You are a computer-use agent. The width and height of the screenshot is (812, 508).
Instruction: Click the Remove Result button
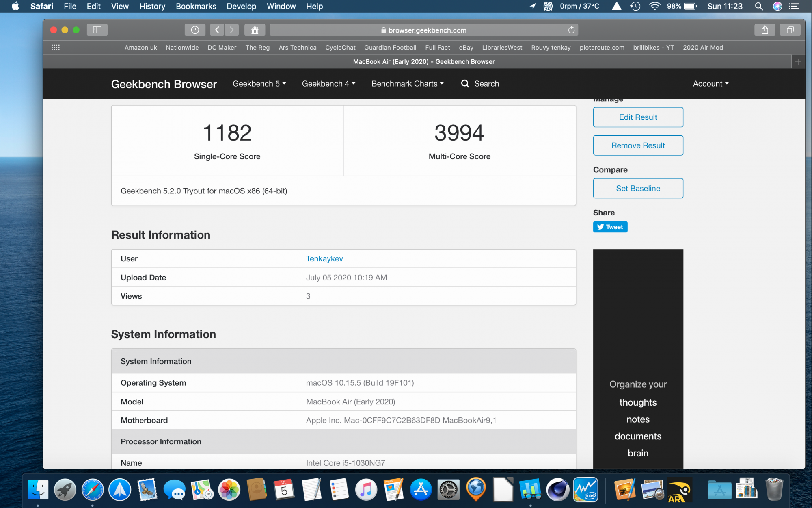point(638,145)
